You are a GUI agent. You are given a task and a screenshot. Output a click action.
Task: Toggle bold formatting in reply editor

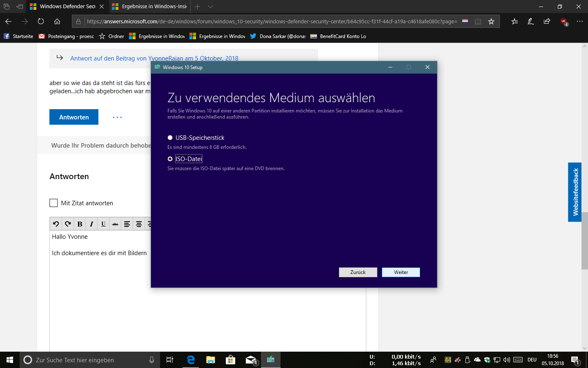pyautogui.click(x=80, y=224)
